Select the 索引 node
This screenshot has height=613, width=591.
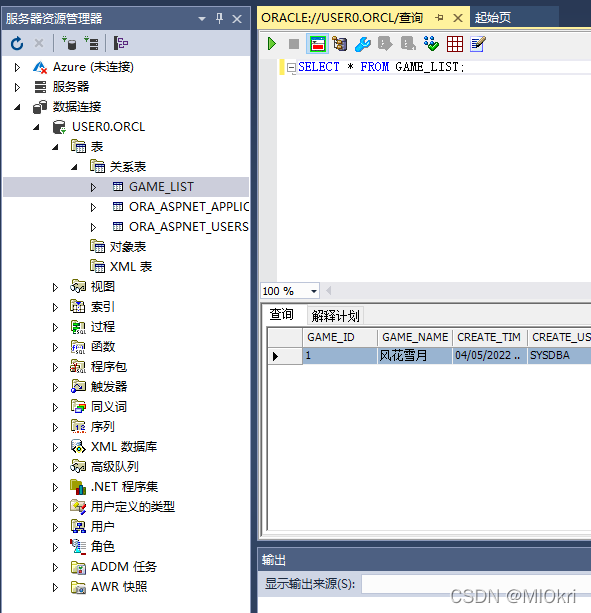click(103, 306)
